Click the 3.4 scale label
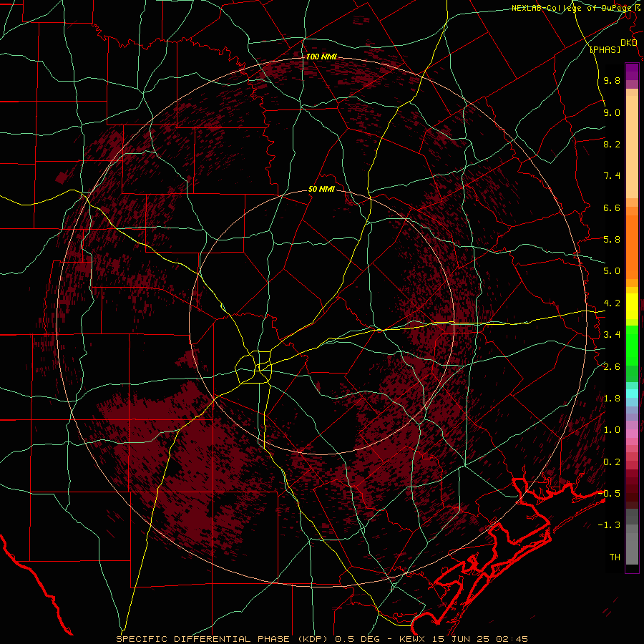The height and width of the screenshot is (644, 644). tap(612, 335)
